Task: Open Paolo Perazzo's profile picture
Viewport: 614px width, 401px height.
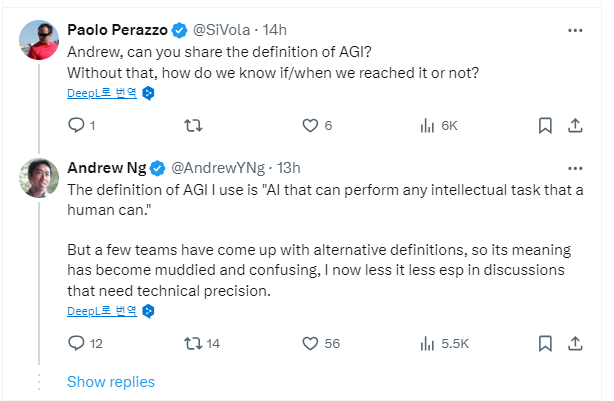Action: 38,41
